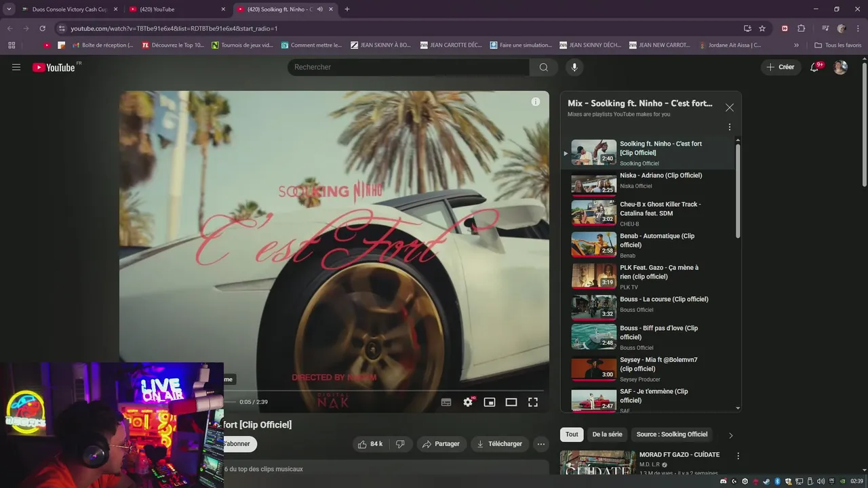
Task: Bookmark this page with the star
Action: click(x=762, y=28)
